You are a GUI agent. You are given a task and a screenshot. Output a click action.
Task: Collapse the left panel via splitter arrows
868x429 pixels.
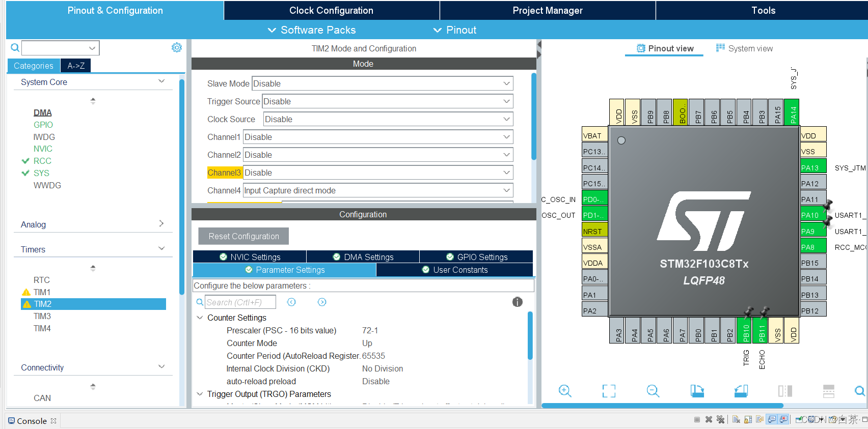(x=539, y=45)
